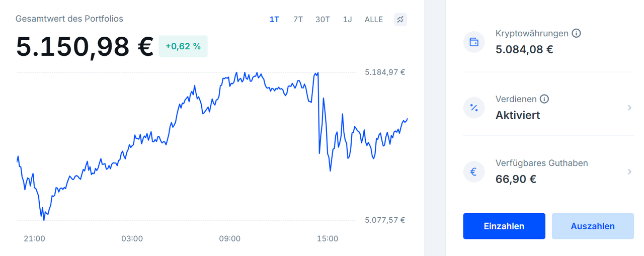Switch to the 1J time range
Image resolution: width=644 pixels, height=256 pixels.
[x=348, y=20]
